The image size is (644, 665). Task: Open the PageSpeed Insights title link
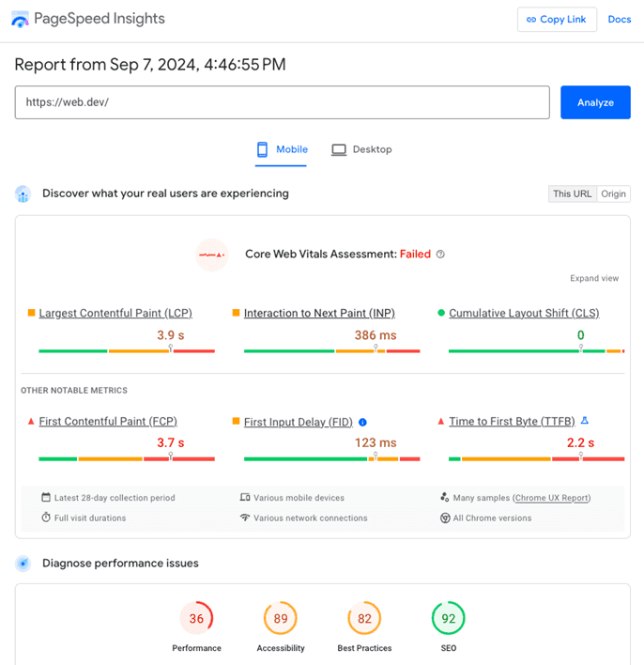(x=100, y=19)
